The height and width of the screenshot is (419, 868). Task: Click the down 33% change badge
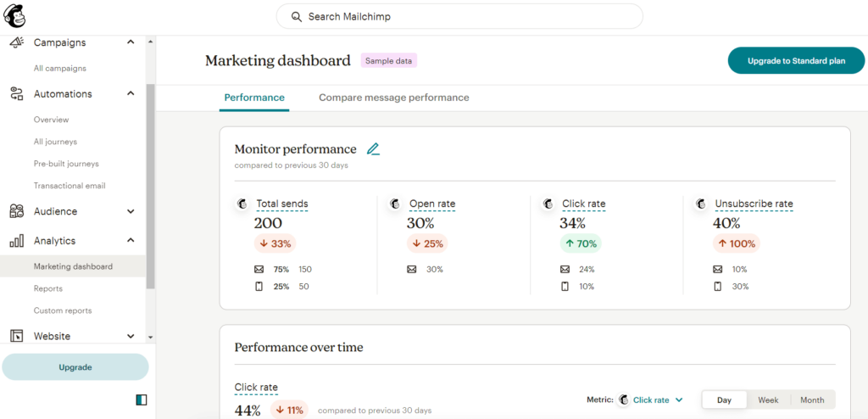[275, 243]
